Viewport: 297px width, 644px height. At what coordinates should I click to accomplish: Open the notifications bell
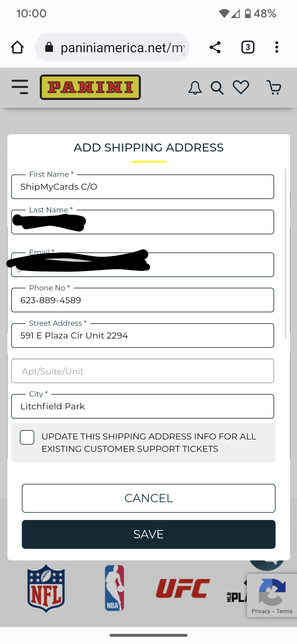[195, 88]
